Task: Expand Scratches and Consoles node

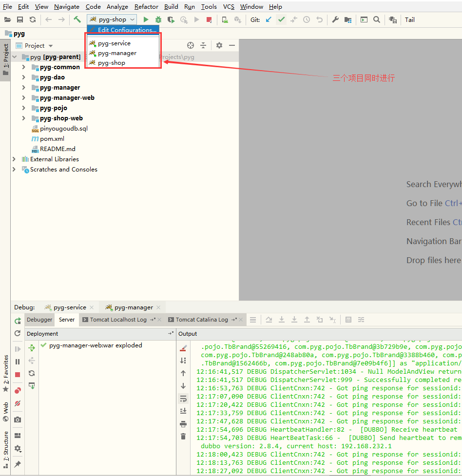Action: click(x=14, y=170)
